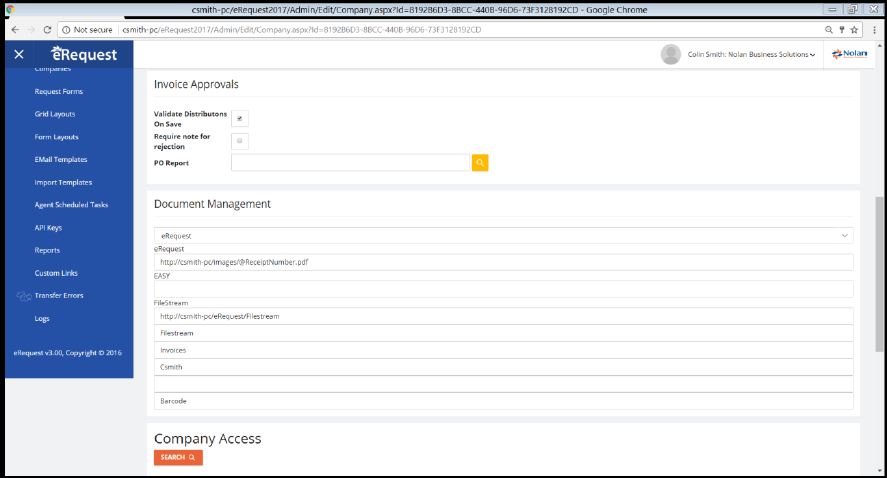Enable Require note for rejection checkbox
The height and width of the screenshot is (478, 887).
(240, 141)
